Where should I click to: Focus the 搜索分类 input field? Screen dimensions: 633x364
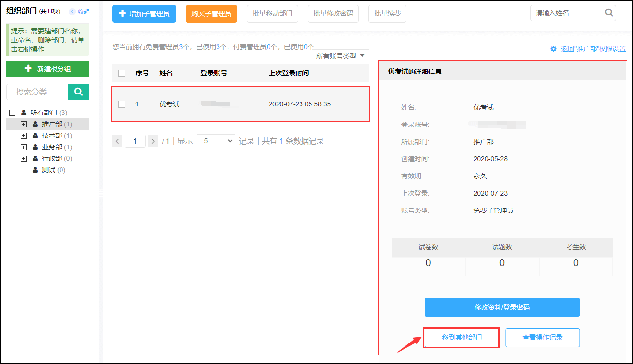click(x=37, y=92)
